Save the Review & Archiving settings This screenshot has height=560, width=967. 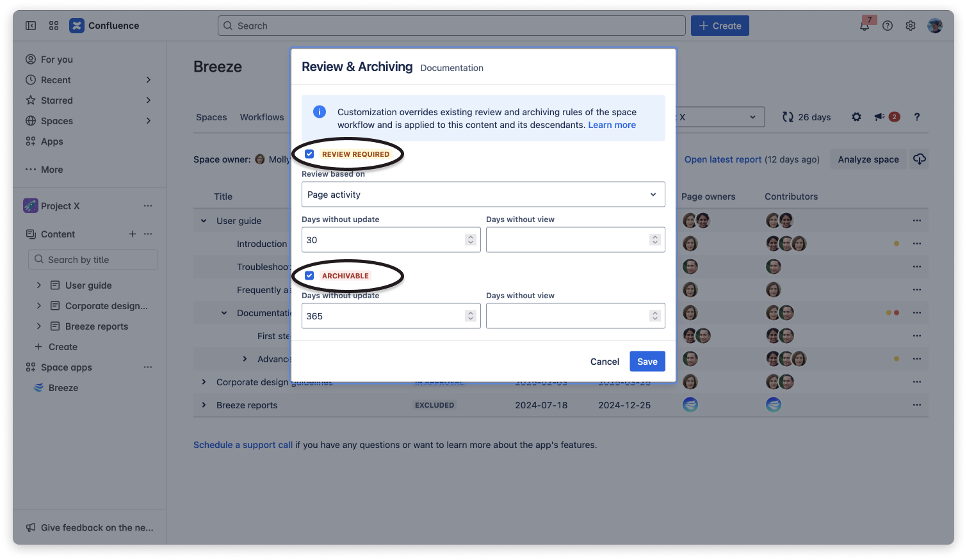647,362
